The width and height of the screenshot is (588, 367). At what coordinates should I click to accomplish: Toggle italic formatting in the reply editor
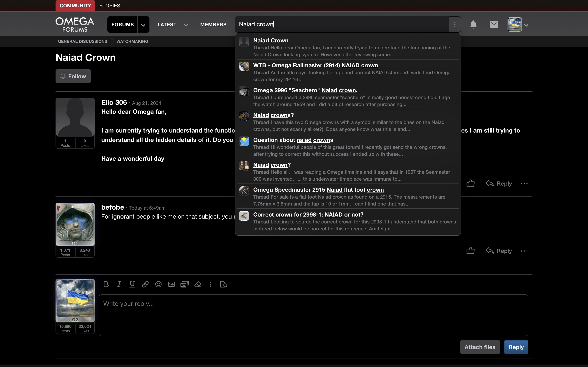click(119, 284)
